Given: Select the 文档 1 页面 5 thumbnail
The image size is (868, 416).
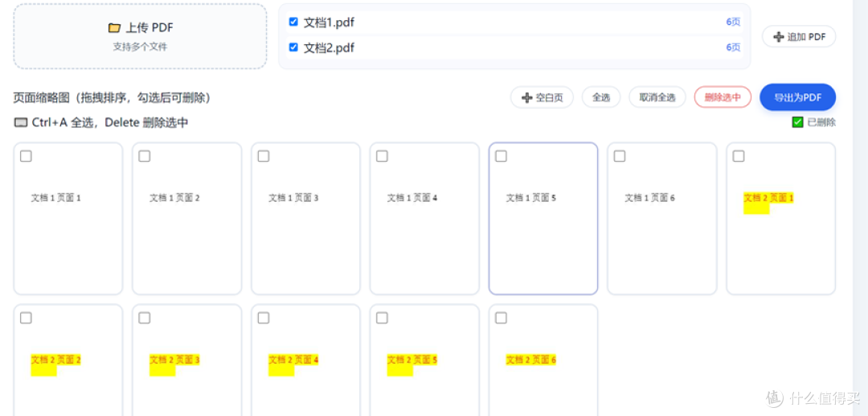Looking at the screenshot, I should coord(543,218).
